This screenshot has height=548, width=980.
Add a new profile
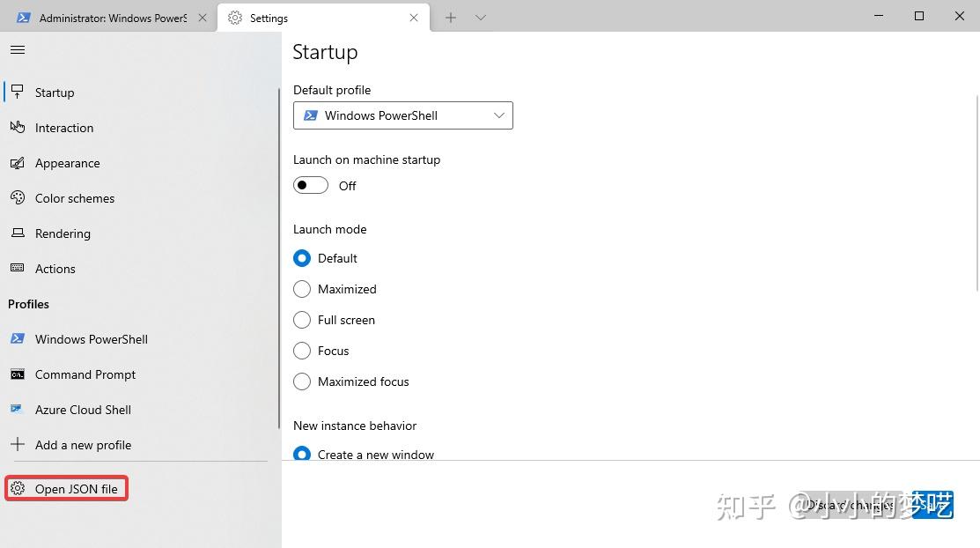tap(83, 444)
